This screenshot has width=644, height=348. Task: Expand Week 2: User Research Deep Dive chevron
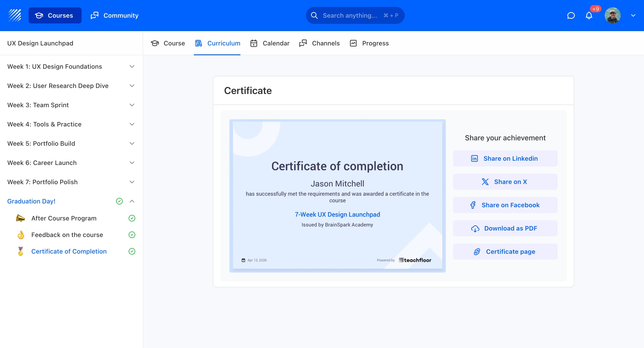(x=132, y=86)
